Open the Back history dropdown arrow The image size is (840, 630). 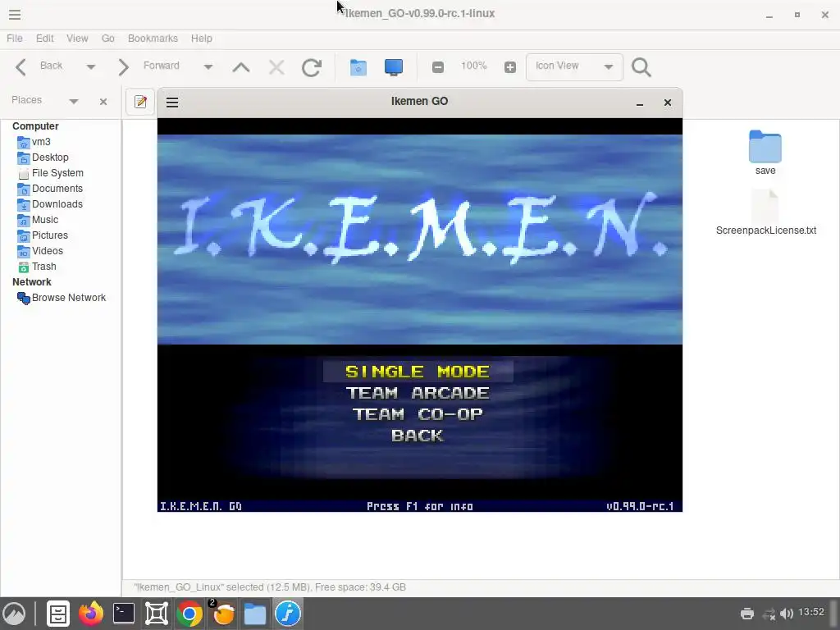click(90, 67)
